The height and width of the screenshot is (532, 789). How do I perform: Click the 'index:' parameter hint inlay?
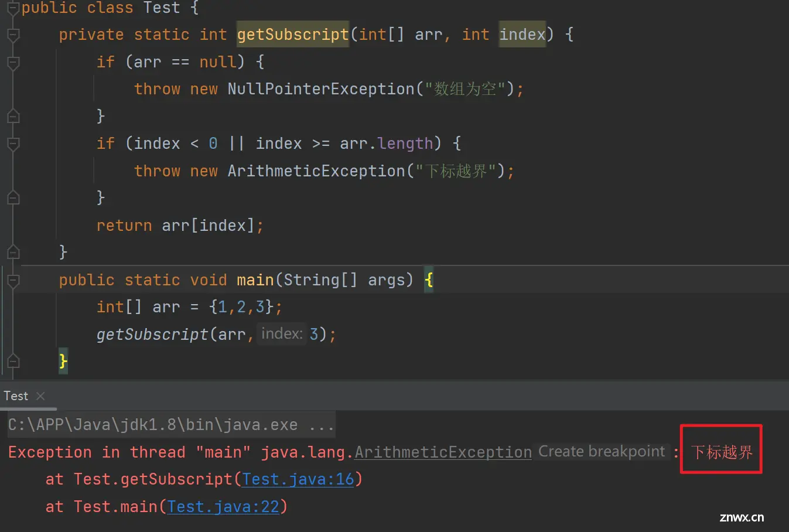[282, 334]
